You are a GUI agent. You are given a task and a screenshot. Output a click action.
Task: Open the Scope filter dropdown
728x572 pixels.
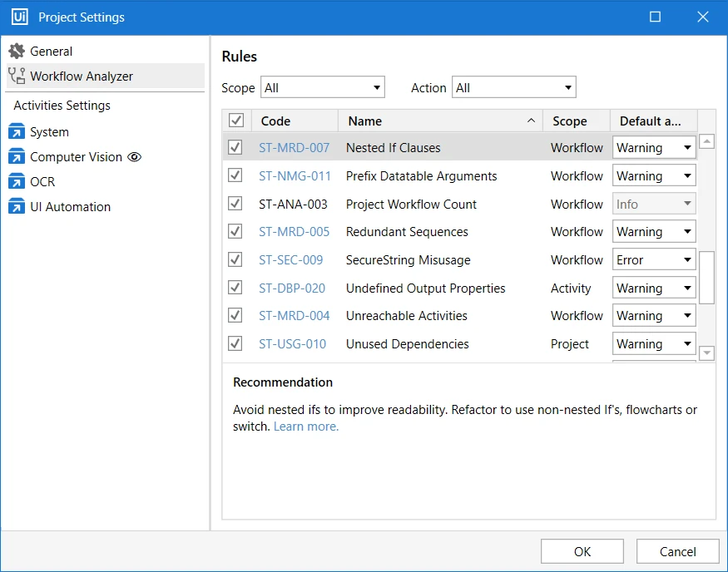(323, 87)
